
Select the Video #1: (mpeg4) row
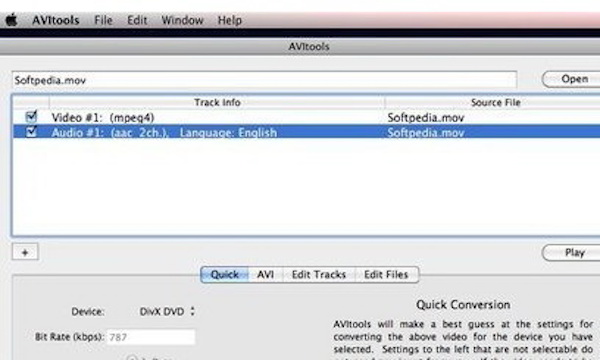tap(306, 117)
